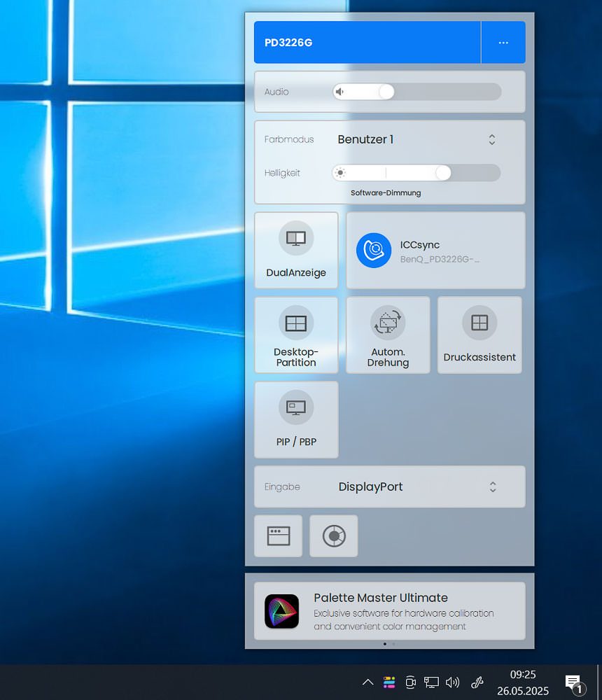
Task: Click the colorful Display Pilot tray icon
Action: click(x=389, y=682)
